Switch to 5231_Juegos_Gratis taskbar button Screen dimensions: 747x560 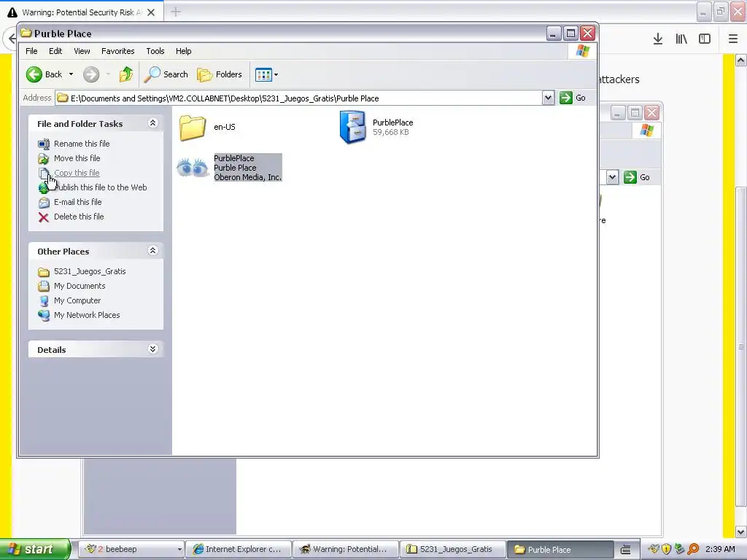click(452, 549)
